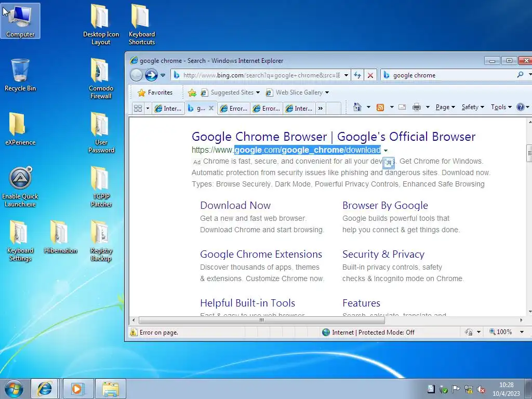This screenshot has width=532, height=399.
Task: Open Windows Media Player from taskbar
Action: click(x=77, y=389)
